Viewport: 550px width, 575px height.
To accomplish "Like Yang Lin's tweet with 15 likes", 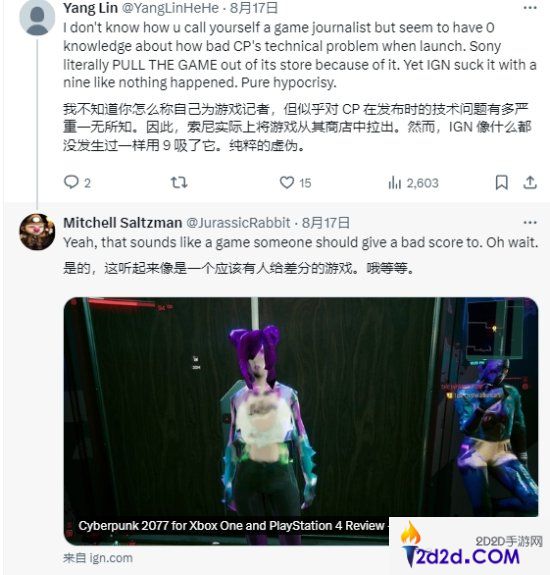I will click(287, 182).
